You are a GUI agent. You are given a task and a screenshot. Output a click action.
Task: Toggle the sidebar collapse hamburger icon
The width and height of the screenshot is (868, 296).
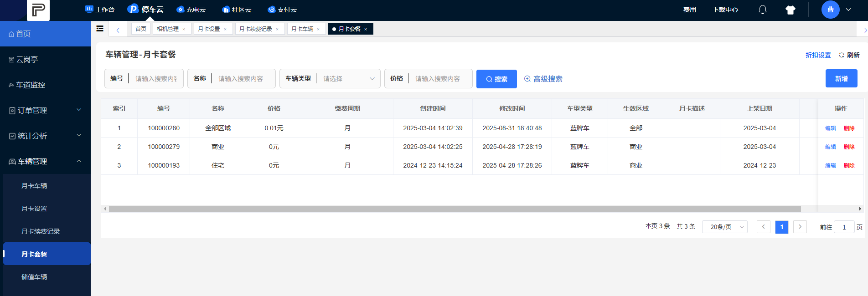[100, 29]
